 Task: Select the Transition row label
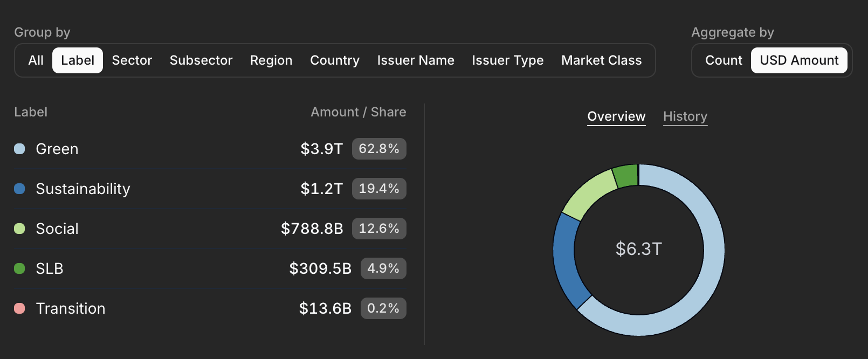coord(71,308)
